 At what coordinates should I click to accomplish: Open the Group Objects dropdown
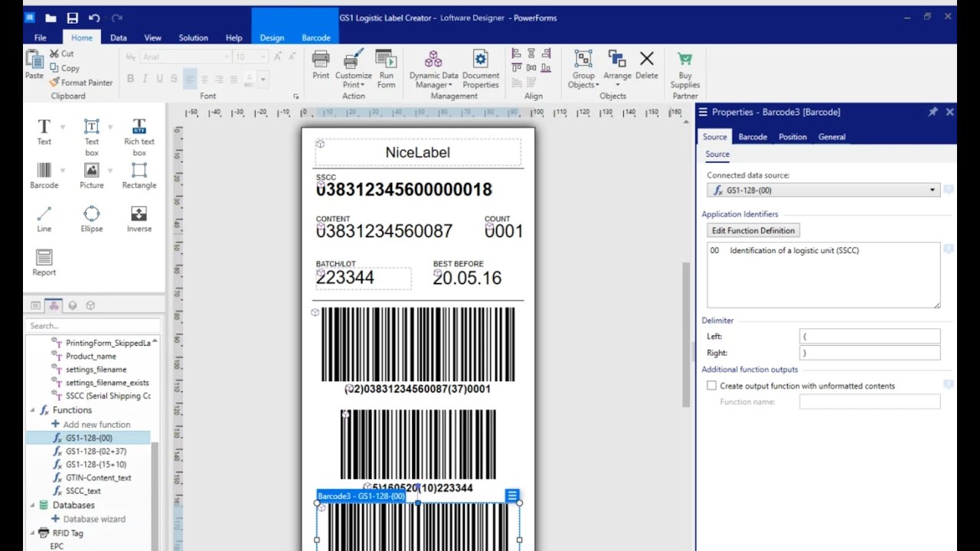[x=583, y=70]
